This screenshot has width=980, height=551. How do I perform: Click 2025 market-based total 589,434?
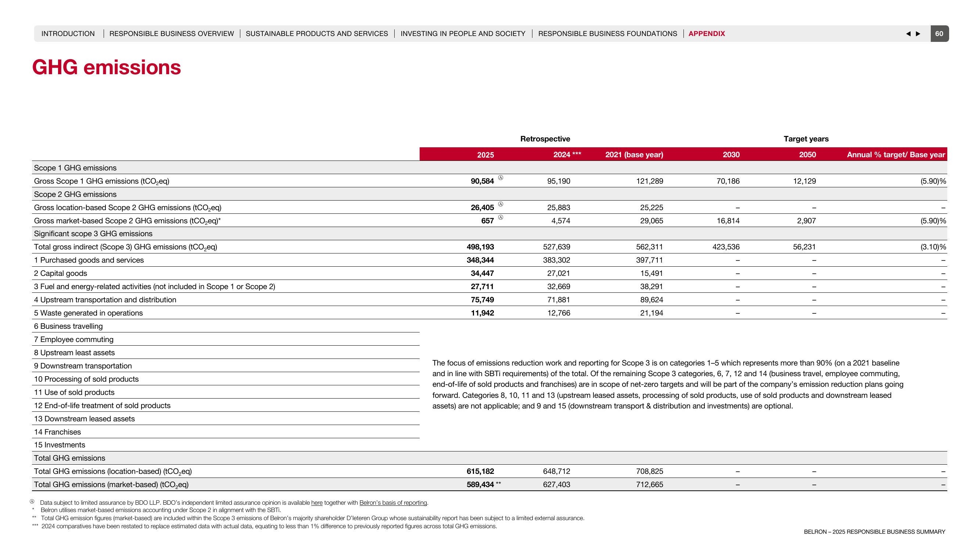click(480, 485)
